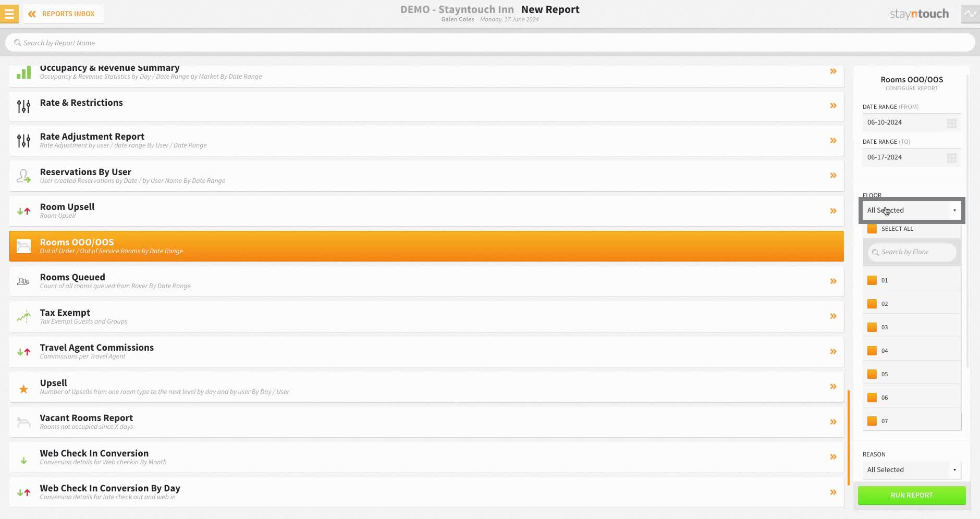Click the configuration panel scrollbar
The image size is (980, 519).
click(x=968, y=221)
